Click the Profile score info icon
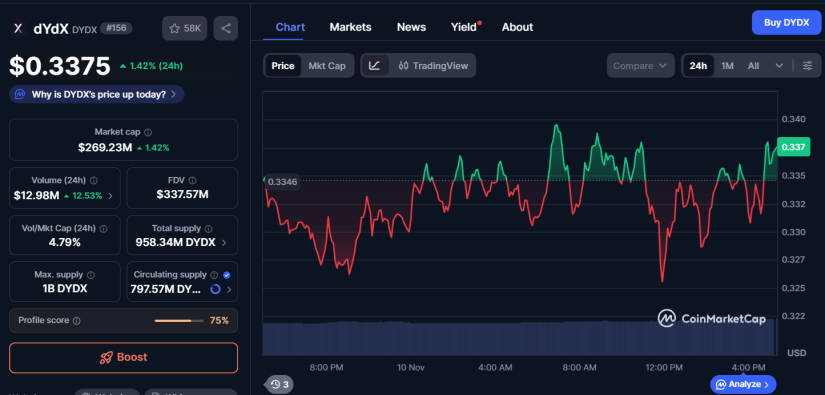This screenshot has width=825, height=395. click(76, 320)
